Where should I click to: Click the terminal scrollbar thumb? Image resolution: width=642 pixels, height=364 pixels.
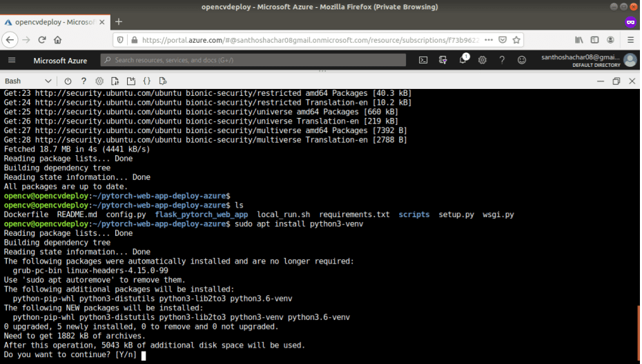[x=639, y=334]
